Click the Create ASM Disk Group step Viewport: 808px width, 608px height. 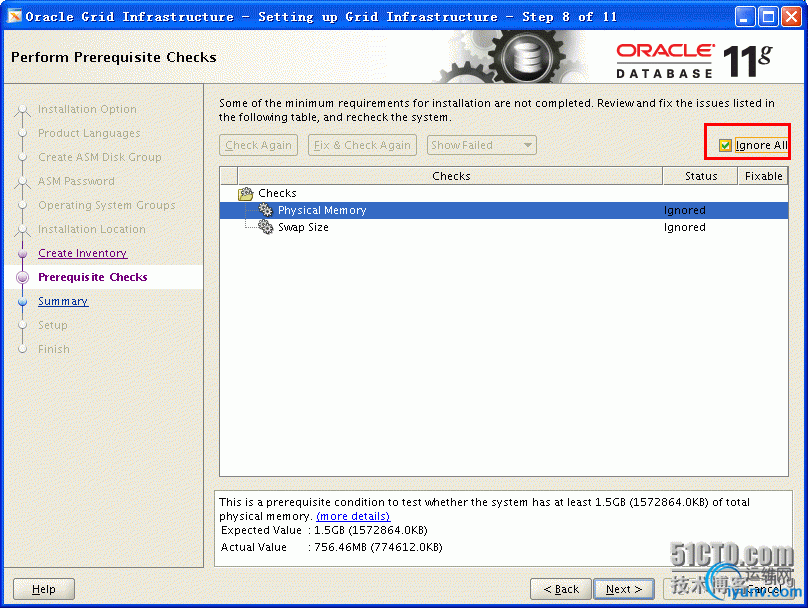tap(99, 157)
